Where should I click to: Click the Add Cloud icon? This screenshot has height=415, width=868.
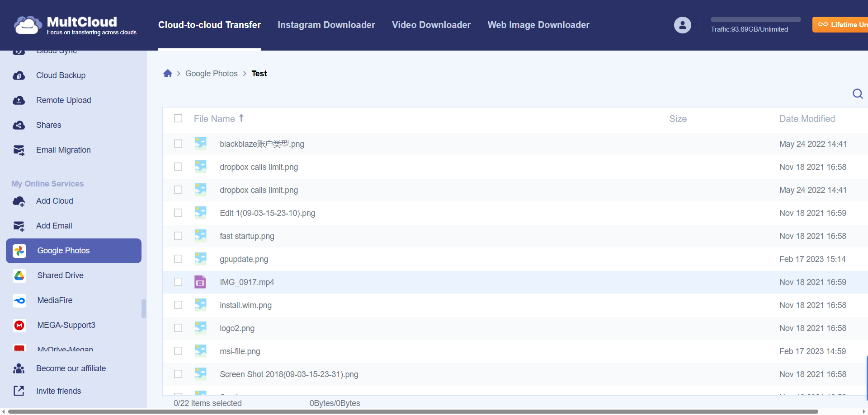[x=19, y=201]
